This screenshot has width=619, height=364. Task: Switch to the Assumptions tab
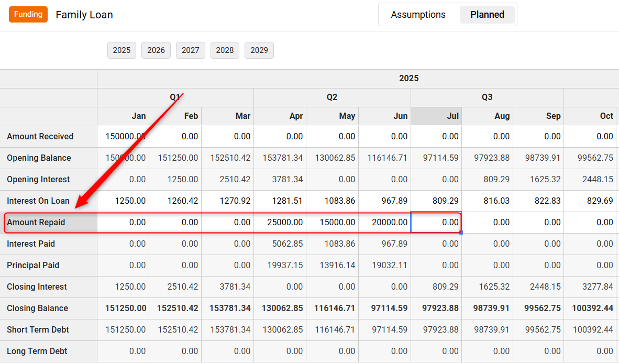pos(418,15)
